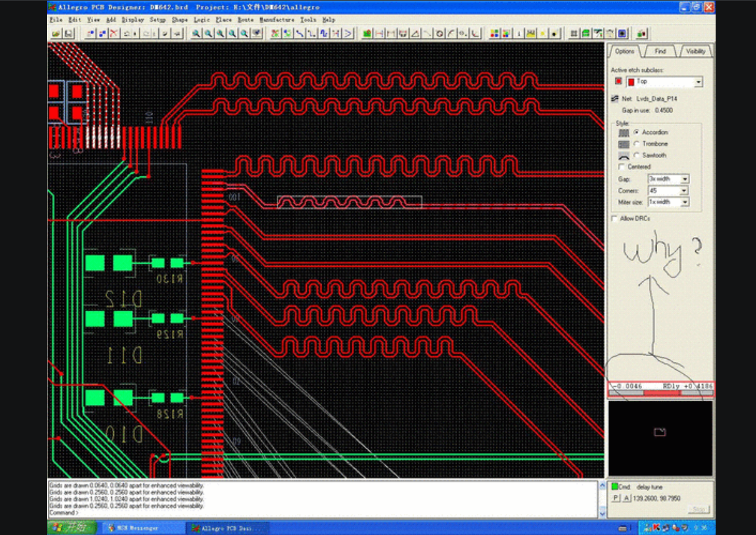Image resolution: width=756 pixels, height=535 pixels.
Task: Open the Route menu
Action: point(245,20)
